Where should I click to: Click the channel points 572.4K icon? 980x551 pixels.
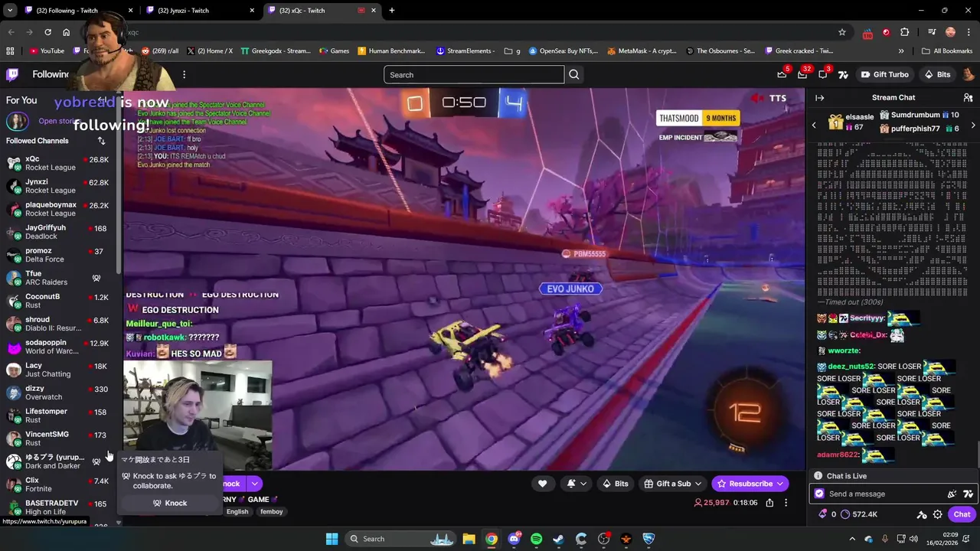coord(845,514)
